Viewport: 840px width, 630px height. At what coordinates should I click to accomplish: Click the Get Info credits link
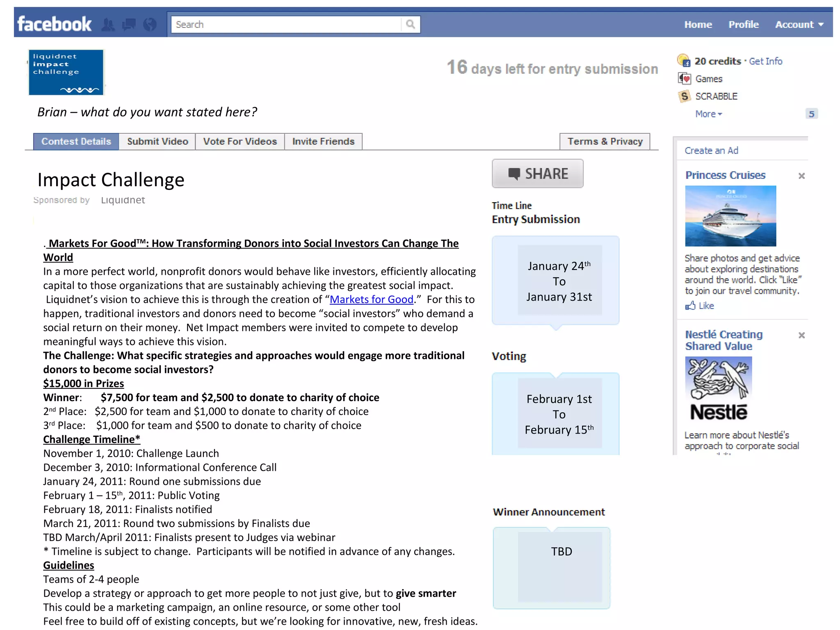[765, 61]
